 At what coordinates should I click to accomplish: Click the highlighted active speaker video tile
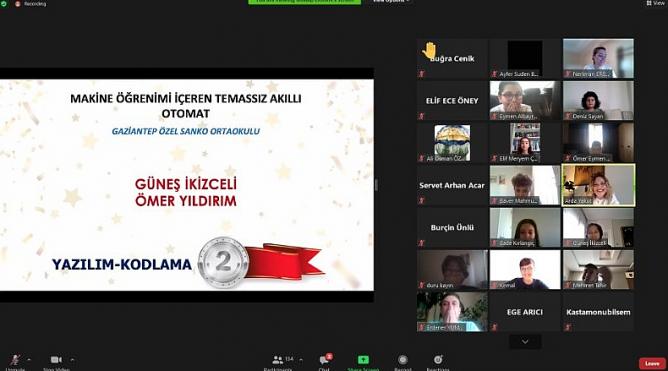pos(598,185)
